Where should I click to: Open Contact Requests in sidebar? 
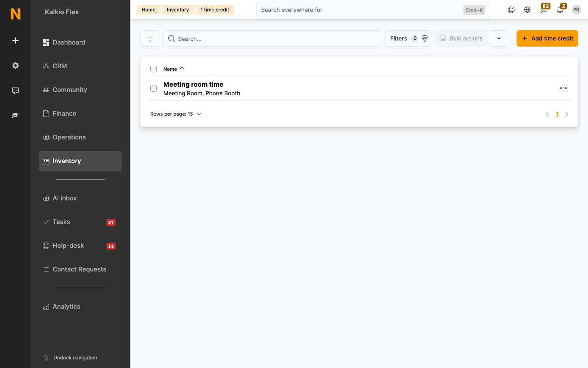(80, 269)
